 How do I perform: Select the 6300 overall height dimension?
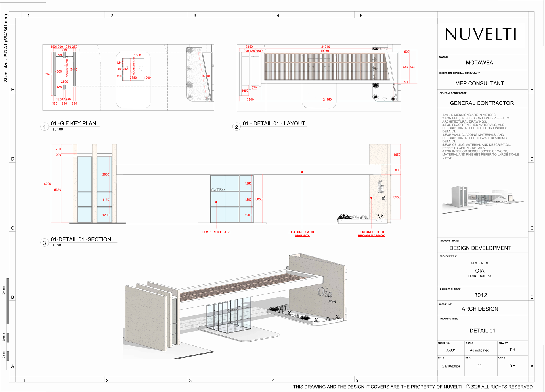click(47, 184)
